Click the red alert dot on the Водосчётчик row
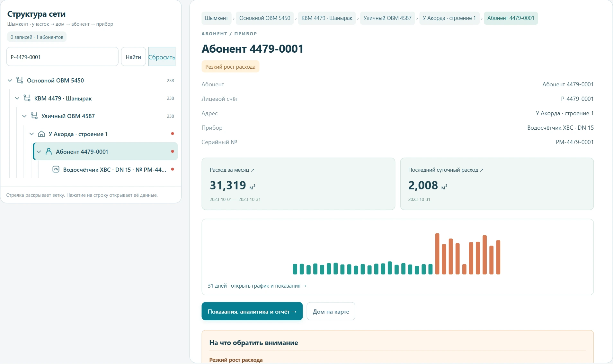Image resolution: width=613 pixels, height=364 pixels. tap(173, 169)
